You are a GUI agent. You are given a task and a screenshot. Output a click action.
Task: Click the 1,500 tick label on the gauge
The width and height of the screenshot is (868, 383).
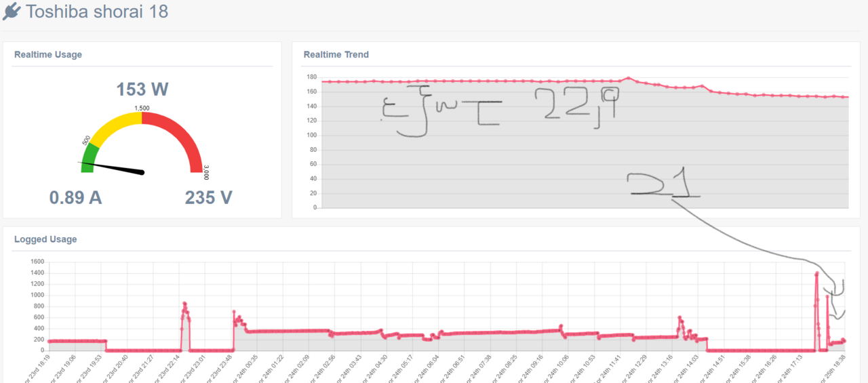pyautogui.click(x=142, y=108)
